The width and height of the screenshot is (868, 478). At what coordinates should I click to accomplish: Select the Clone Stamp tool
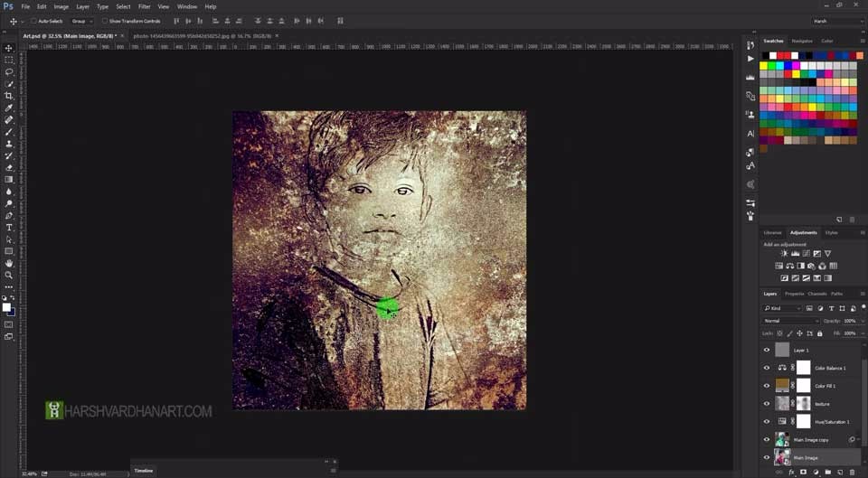click(9, 144)
